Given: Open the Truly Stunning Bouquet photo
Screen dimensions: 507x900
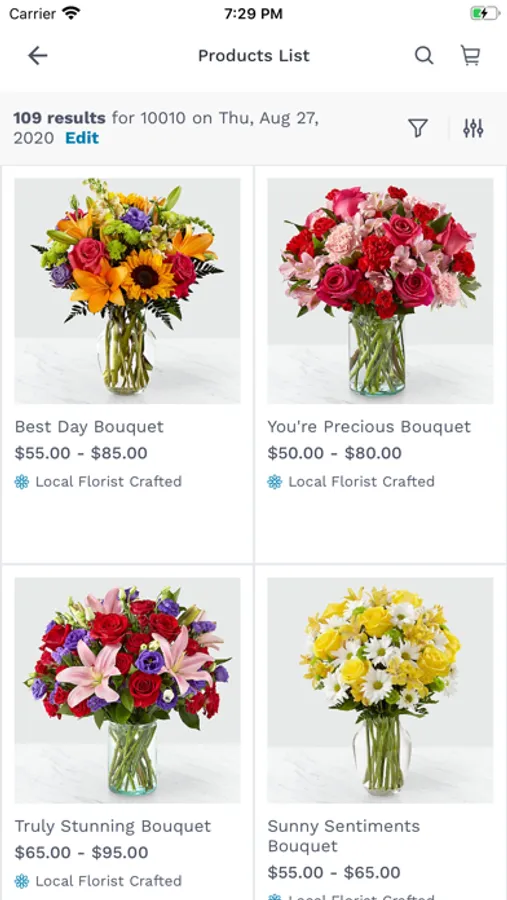Looking at the screenshot, I should click(x=127, y=690).
